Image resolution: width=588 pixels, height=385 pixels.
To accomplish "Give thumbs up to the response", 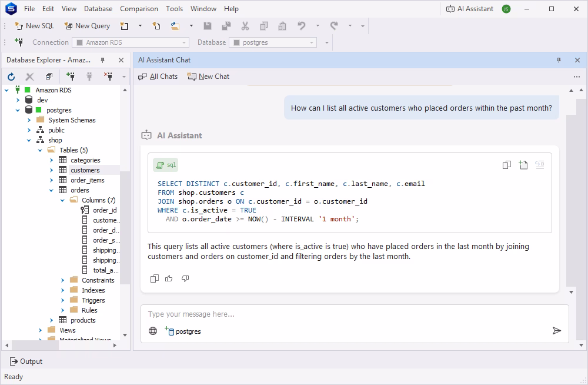I will tap(169, 278).
